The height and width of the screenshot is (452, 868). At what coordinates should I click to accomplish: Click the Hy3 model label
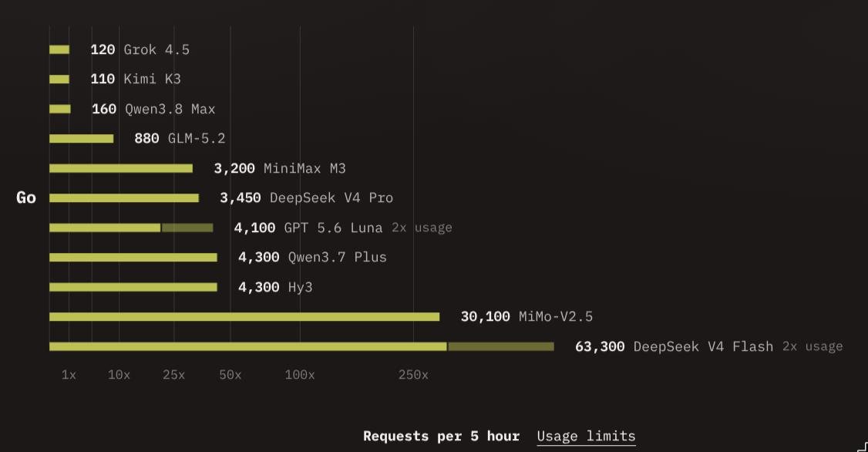300,288
